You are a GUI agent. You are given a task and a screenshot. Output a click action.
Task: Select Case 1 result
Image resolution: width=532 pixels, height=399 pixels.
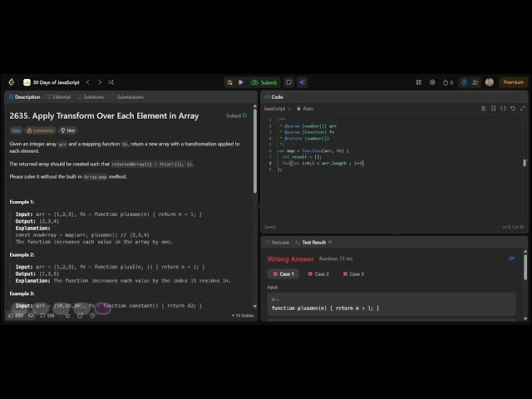(x=283, y=274)
